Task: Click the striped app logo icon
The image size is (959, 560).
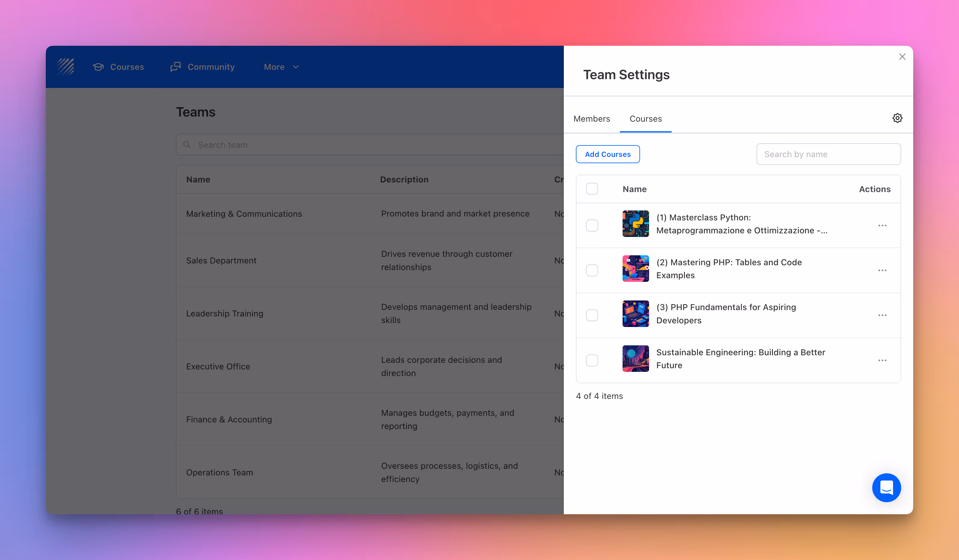Action: (x=66, y=67)
